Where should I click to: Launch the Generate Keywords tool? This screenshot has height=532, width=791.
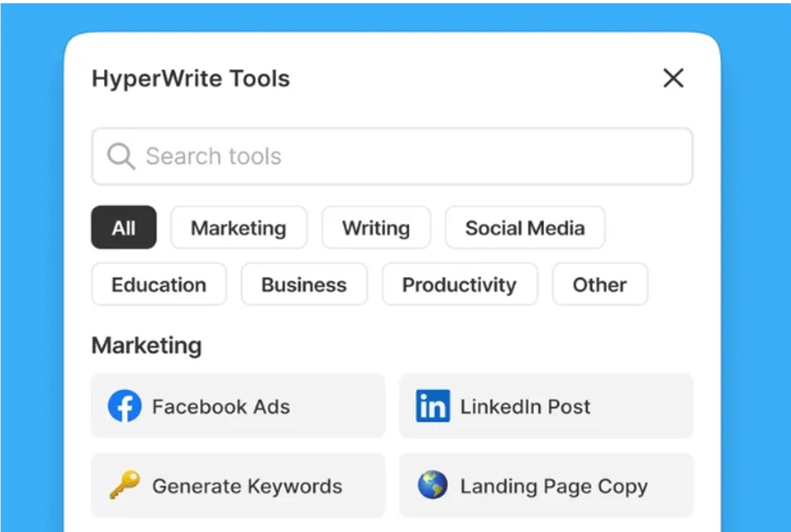tap(238, 486)
